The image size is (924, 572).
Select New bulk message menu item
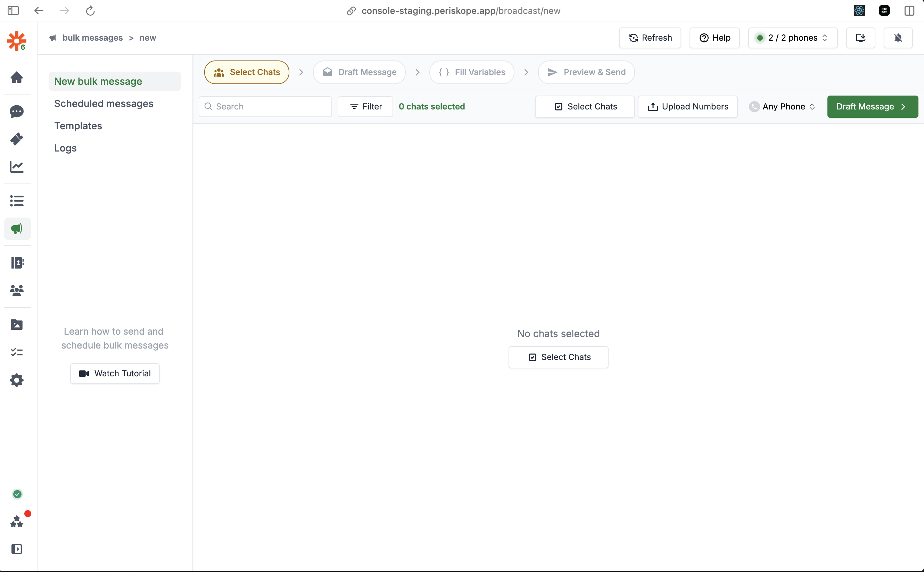tap(115, 81)
